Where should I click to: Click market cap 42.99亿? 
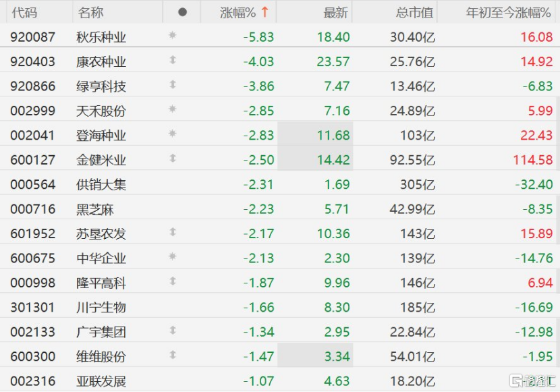(412, 210)
